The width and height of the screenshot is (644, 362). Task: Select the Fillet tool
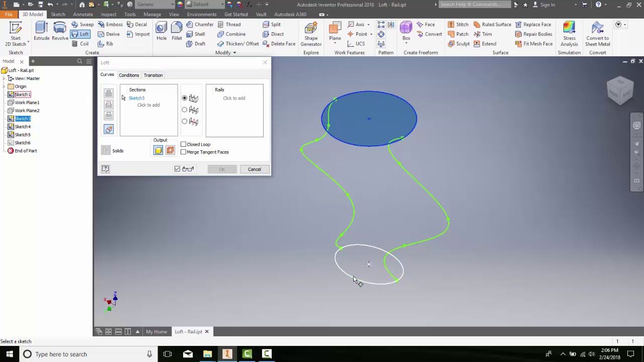pyautogui.click(x=177, y=31)
